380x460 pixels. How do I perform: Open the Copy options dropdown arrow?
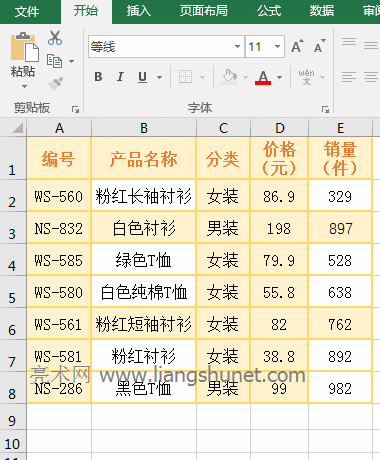tap(71, 61)
